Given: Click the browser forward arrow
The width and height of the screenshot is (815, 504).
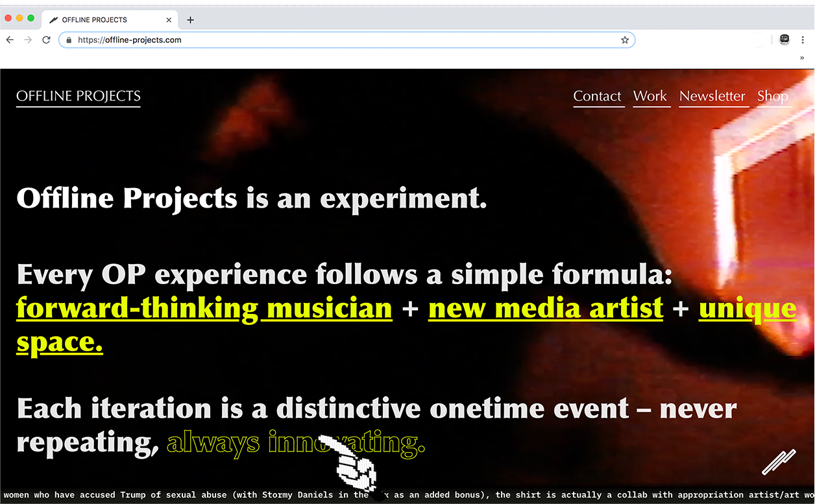Looking at the screenshot, I should click(x=28, y=40).
